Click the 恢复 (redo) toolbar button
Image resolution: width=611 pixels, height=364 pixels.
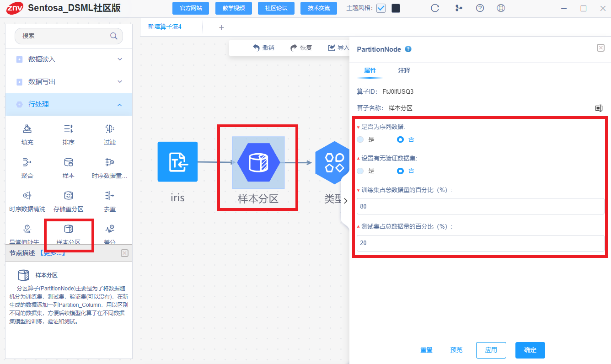point(301,48)
